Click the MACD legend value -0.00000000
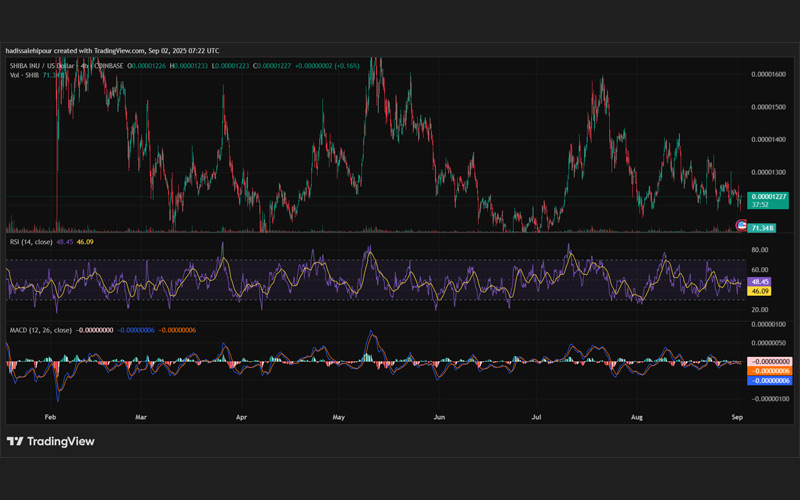Viewport: 800px width, 500px height. tap(94, 330)
